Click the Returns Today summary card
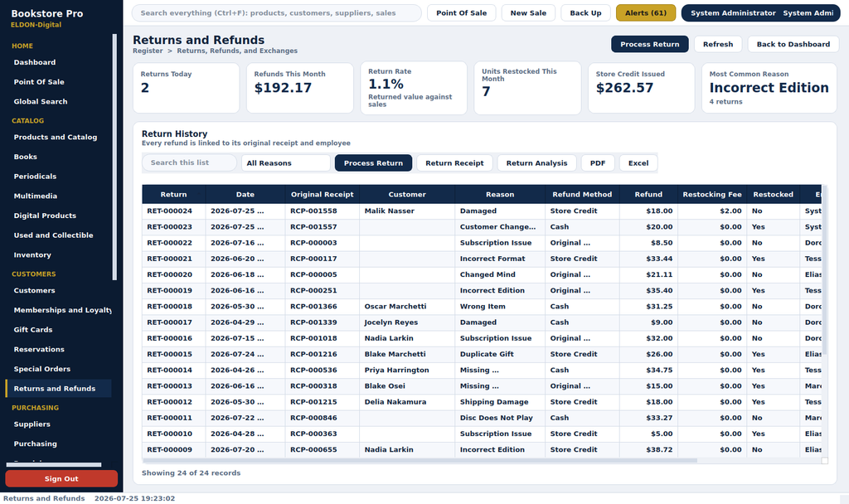849x504 pixels. (186, 88)
